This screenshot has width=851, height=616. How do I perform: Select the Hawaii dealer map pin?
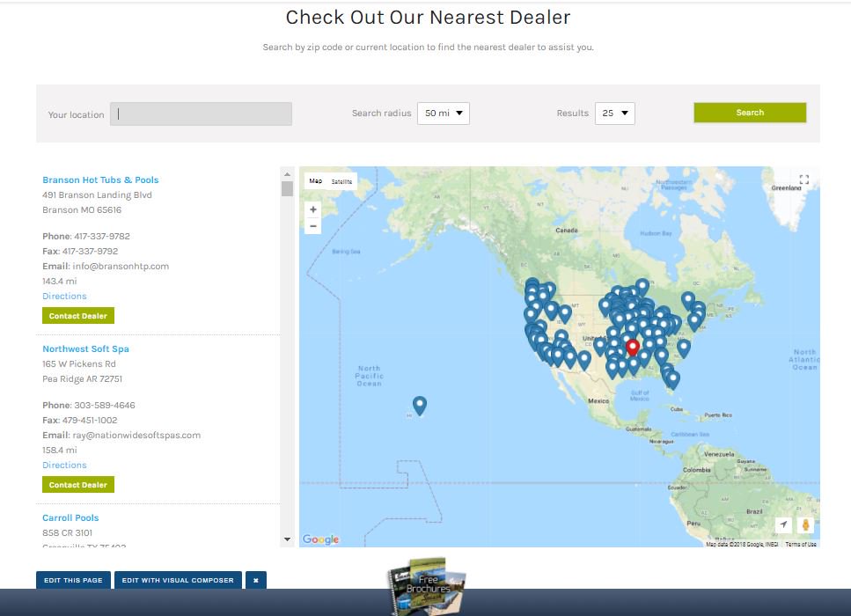(x=420, y=406)
